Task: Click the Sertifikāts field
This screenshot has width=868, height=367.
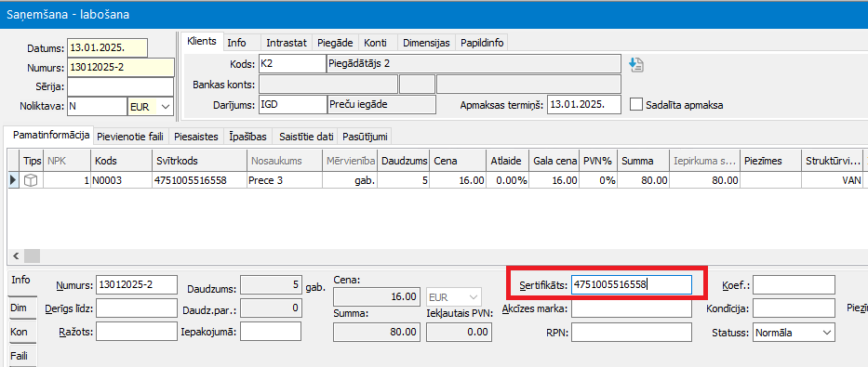Action: click(631, 284)
